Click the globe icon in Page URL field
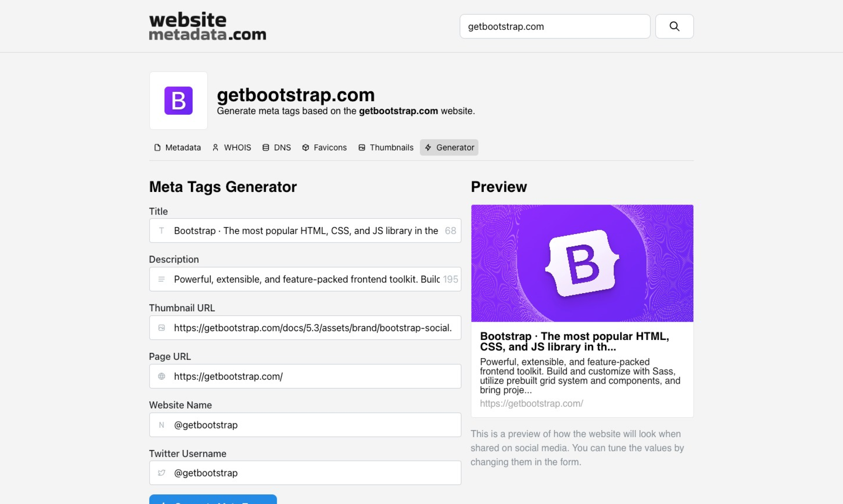843x504 pixels. (x=162, y=376)
